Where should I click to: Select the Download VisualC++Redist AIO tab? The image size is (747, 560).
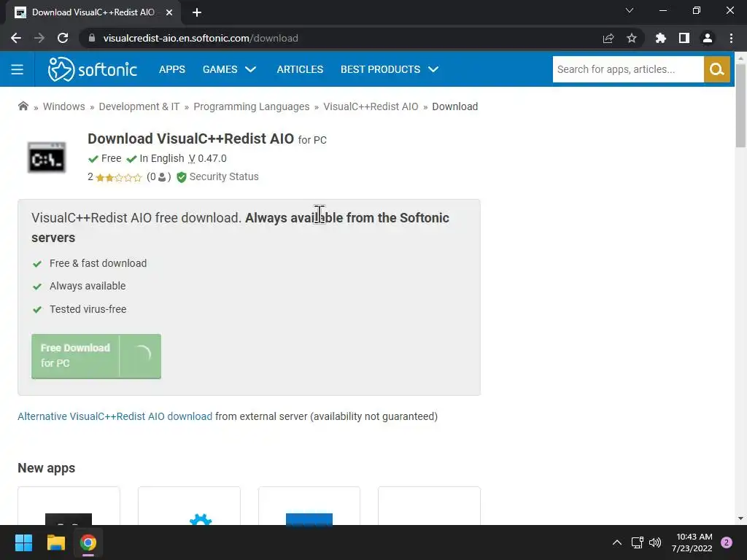pyautogui.click(x=93, y=12)
